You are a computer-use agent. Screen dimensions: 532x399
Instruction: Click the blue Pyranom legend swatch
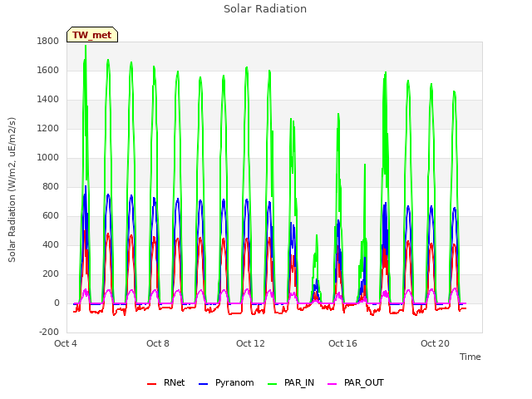[x=203, y=384]
